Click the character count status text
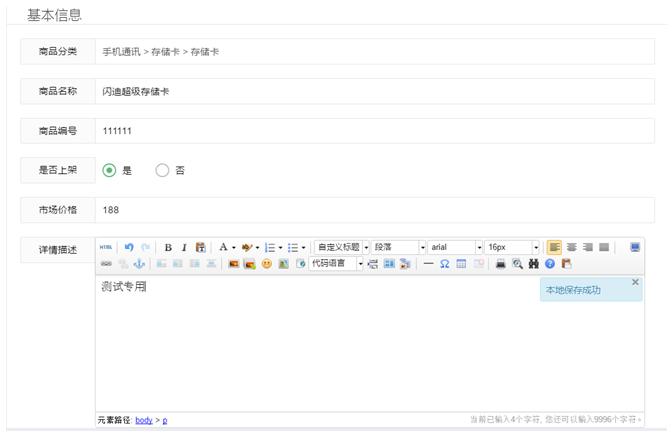 click(556, 419)
